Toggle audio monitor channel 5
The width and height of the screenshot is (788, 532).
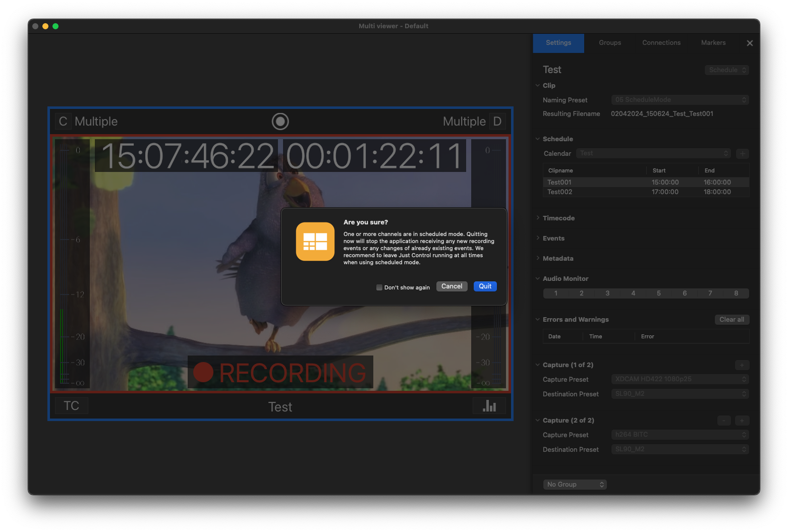click(659, 293)
